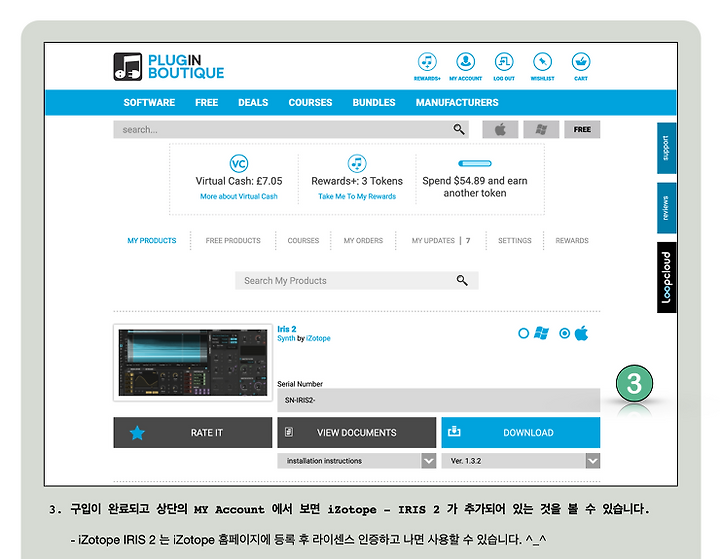The height and width of the screenshot is (559, 720).
Task: Click the star icon on Rate It
Action: pos(137,433)
